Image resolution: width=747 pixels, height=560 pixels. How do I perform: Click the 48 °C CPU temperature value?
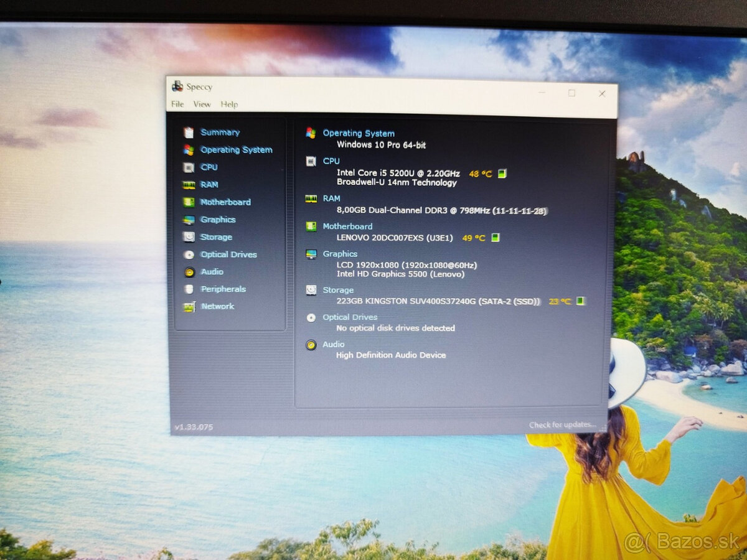[x=480, y=174]
